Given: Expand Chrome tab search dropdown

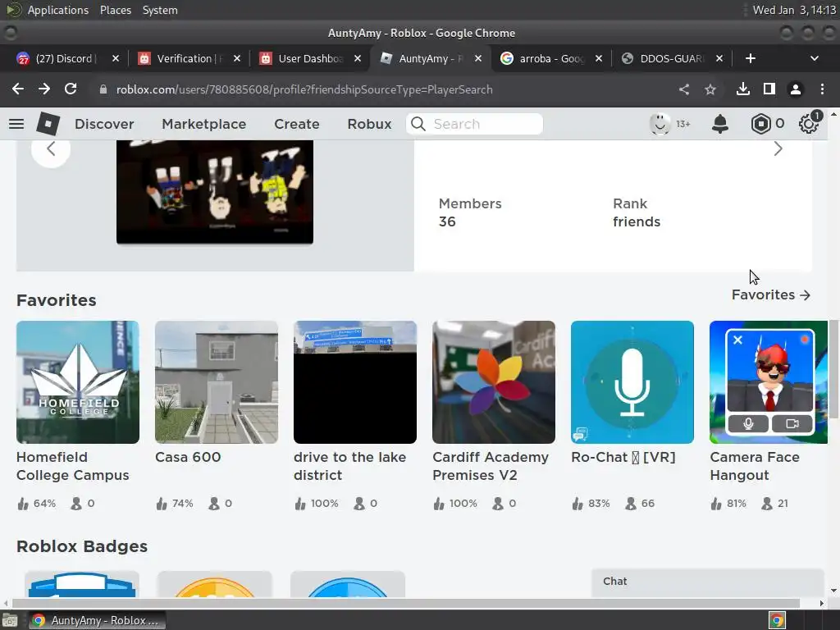Looking at the screenshot, I should pos(815,58).
